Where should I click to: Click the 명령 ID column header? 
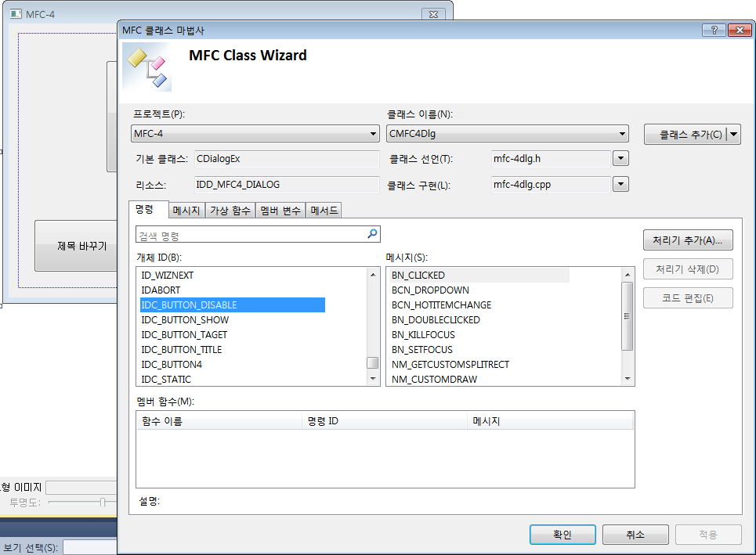point(385,421)
